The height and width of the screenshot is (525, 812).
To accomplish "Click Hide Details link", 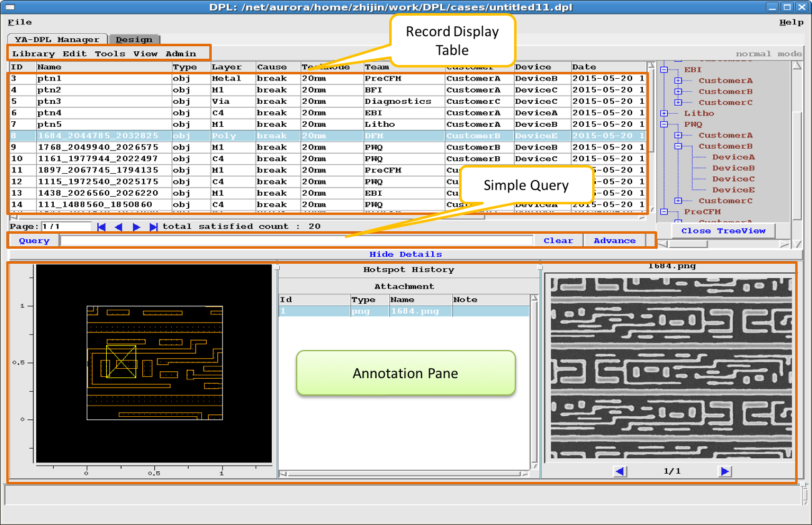I will pyautogui.click(x=405, y=254).
